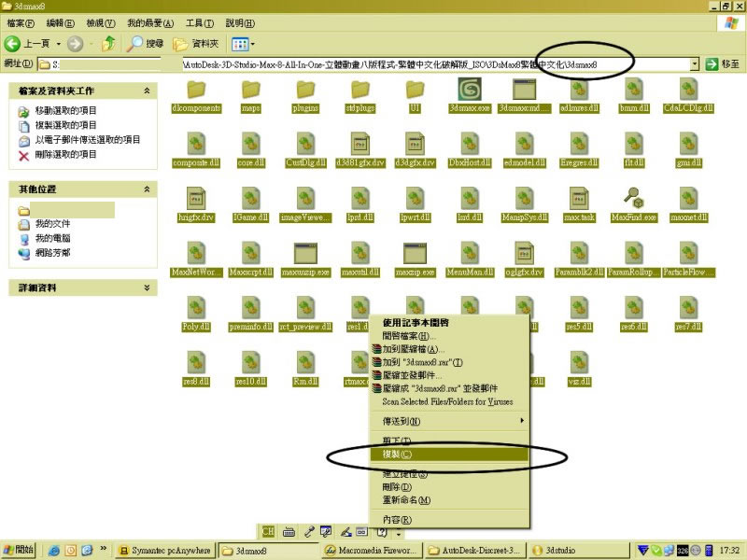Open 網路芳鄰 under other places

point(52,252)
